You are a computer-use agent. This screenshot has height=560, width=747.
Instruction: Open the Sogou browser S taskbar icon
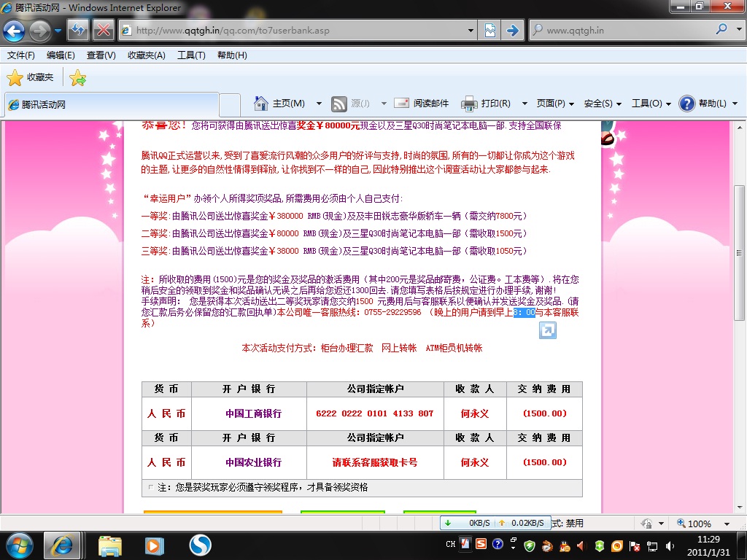click(x=200, y=545)
